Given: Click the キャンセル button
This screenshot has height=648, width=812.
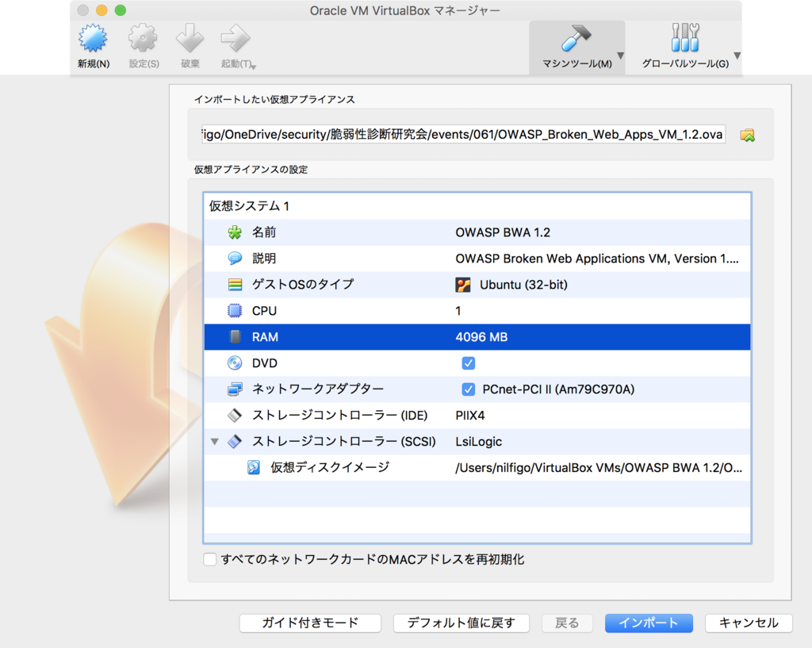Looking at the screenshot, I should coord(749,623).
